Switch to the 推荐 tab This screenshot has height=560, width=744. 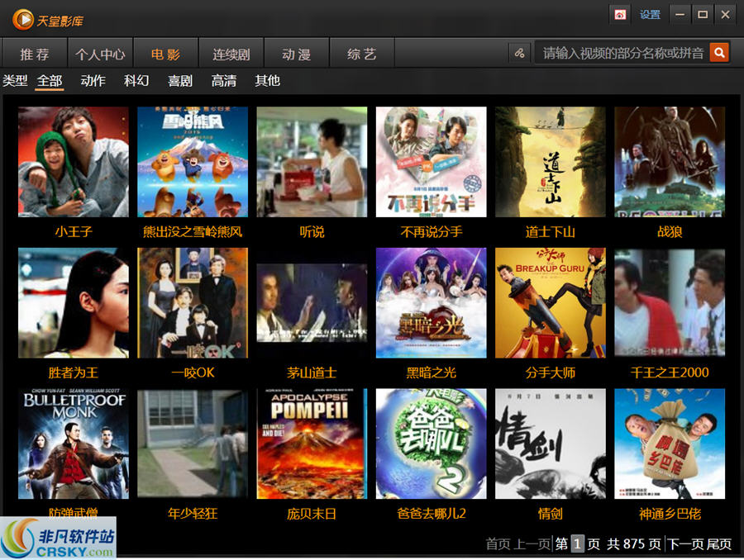point(35,54)
